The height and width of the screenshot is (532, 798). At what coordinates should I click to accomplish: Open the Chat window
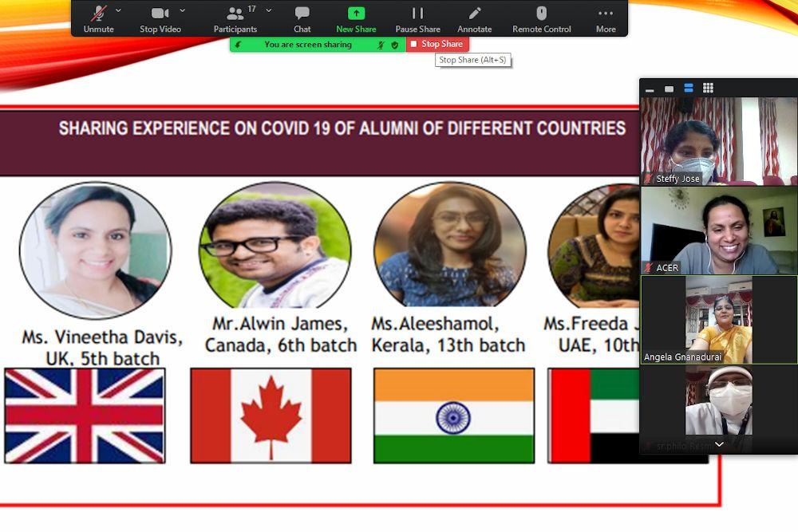pyautogui.click(x=302, y=18)
